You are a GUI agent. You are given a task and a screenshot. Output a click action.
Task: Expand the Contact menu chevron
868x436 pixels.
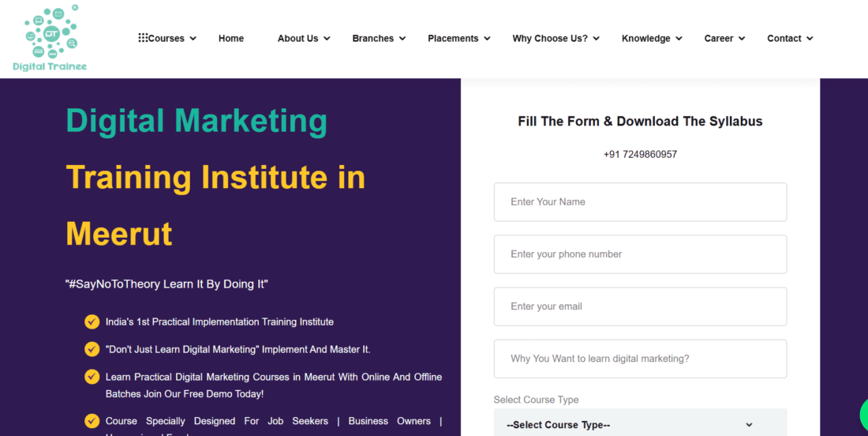click(810, 39)
